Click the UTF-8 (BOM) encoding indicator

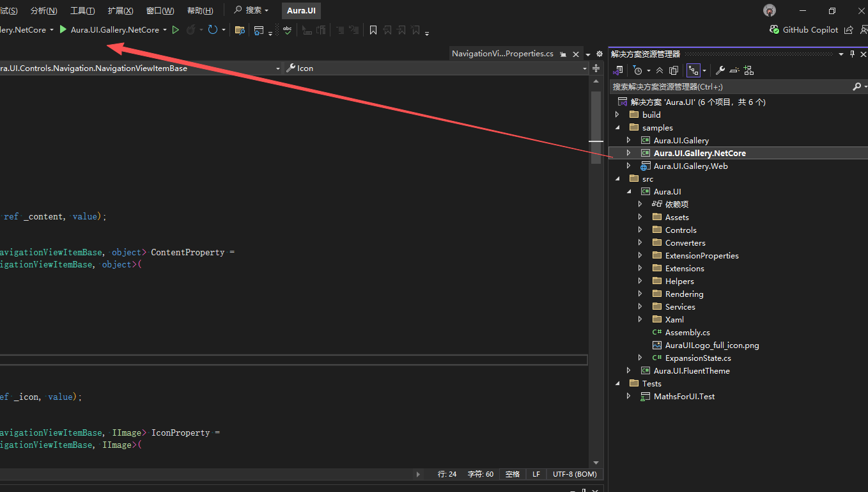(x=575, y=474)
